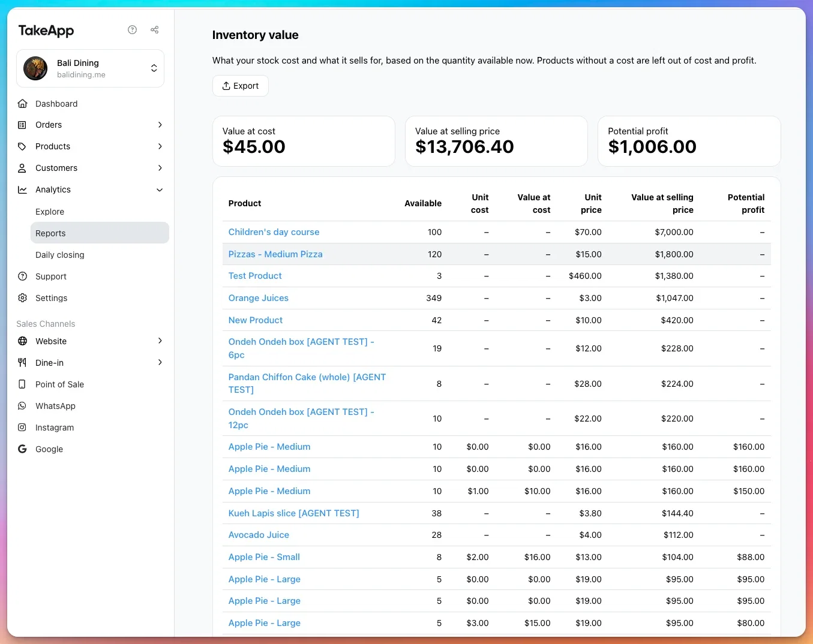Open the Test Product link
Image resolution: width=813 pixels, height=644 pixels.
point(255,276)
